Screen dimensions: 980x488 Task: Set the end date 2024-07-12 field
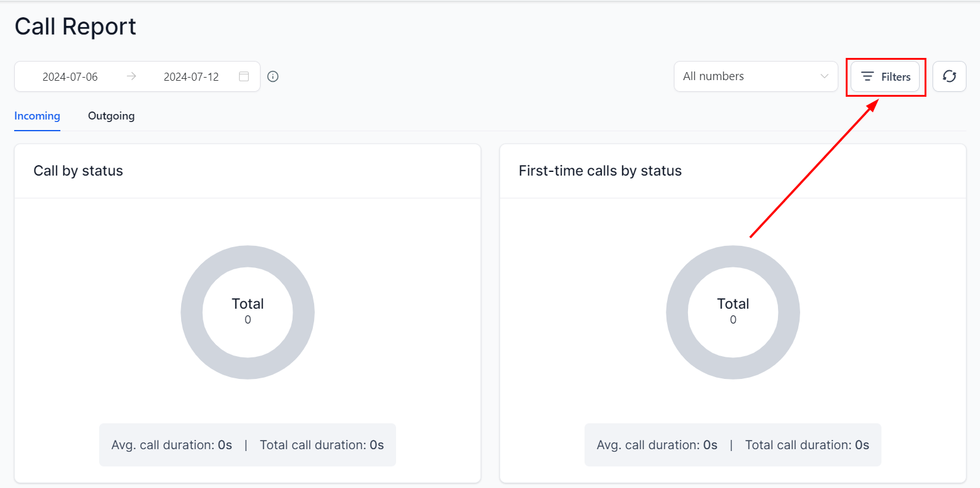tap(191, 77)
